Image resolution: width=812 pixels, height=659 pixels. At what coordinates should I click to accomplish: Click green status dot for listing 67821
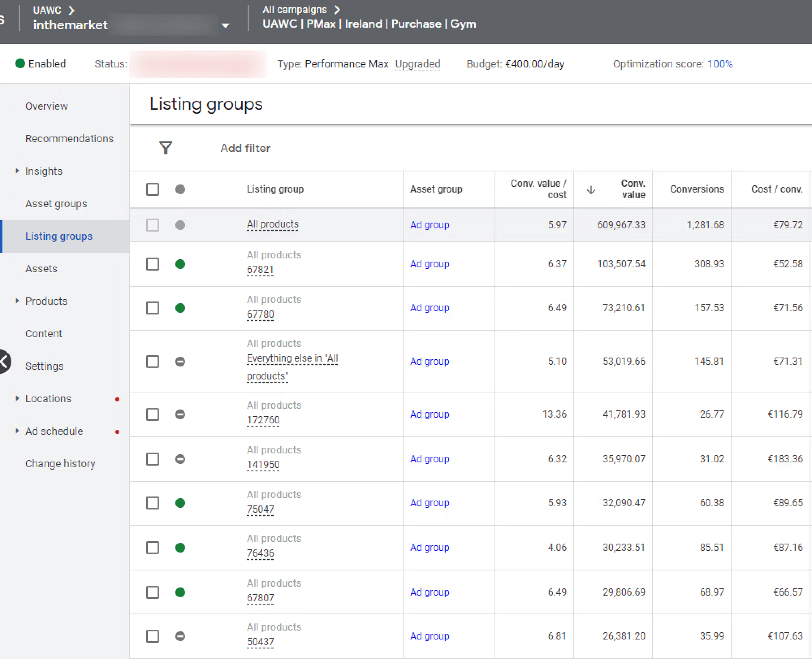(x=180, y=264)
